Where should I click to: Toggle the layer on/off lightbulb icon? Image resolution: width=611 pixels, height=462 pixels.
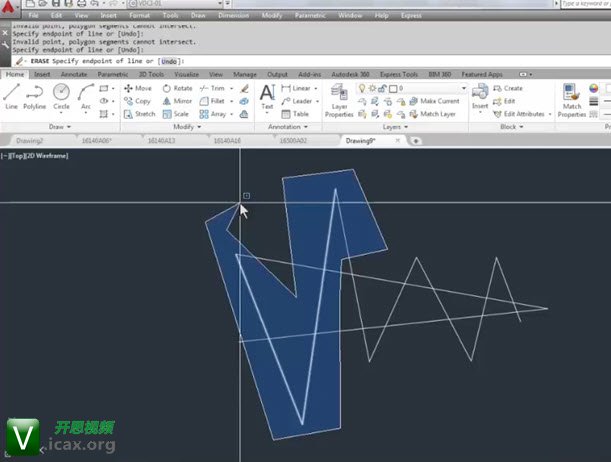[362, 88]
